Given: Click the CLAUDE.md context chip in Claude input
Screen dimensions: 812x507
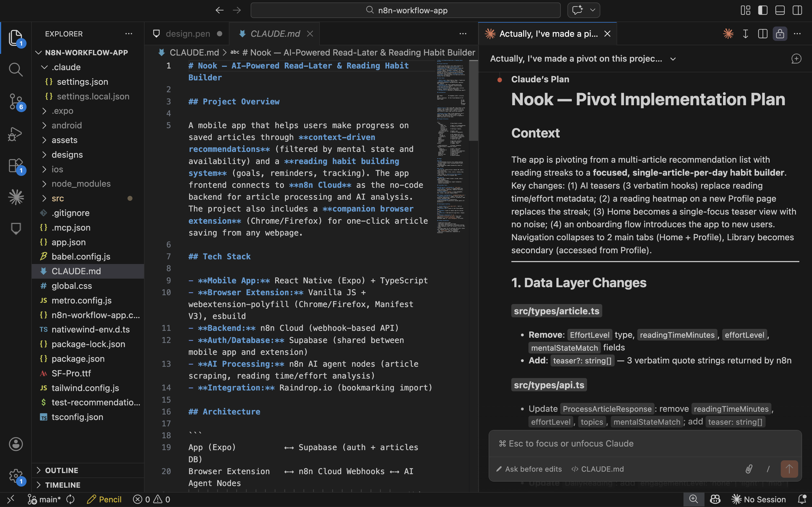Looking at the screenshot, I should click(x=598, y=469).
